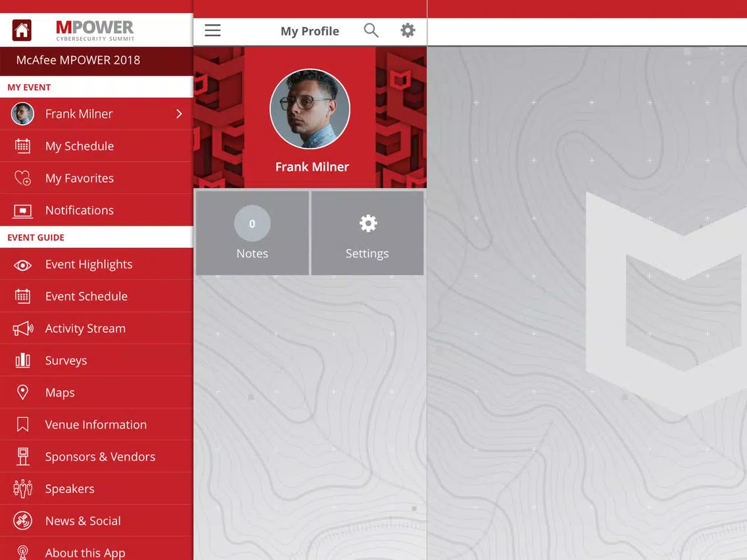Click the News & Social satellite icon
This screenshot has height=560, width=747.
coord(22,521)
